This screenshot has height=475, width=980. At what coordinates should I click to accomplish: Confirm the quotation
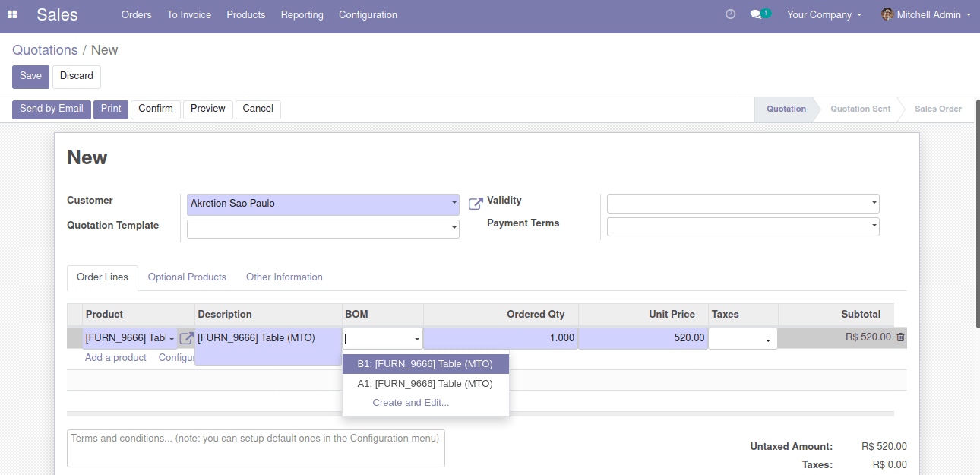pyautogui.click(x=156, y=109)
